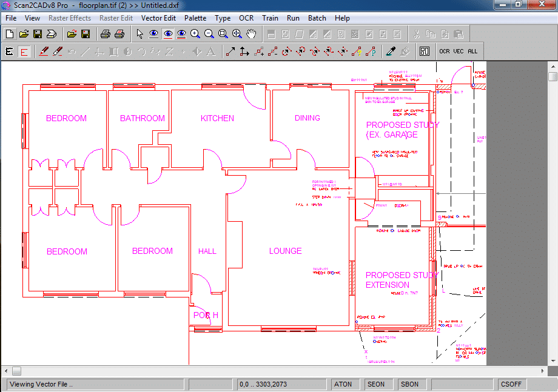Toggle the SEON status button
558x392 pixels.
(x=378, y=384)
